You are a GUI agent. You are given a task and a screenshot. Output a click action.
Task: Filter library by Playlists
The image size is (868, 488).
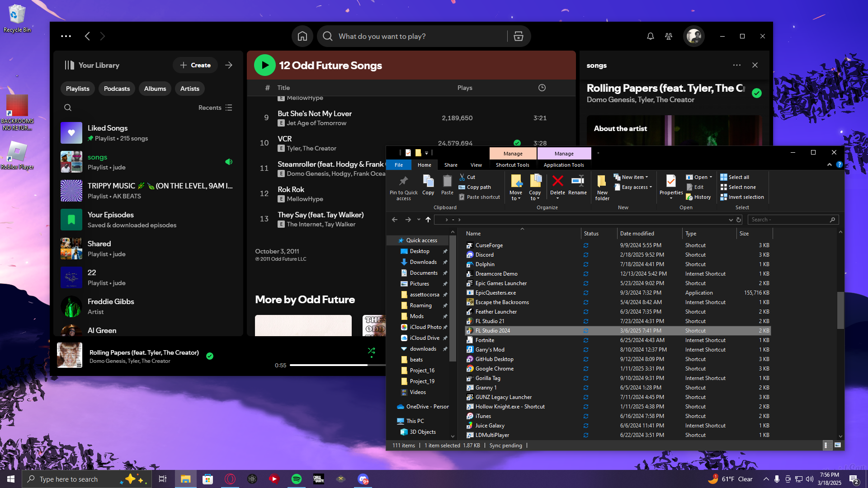coord(78,89)
